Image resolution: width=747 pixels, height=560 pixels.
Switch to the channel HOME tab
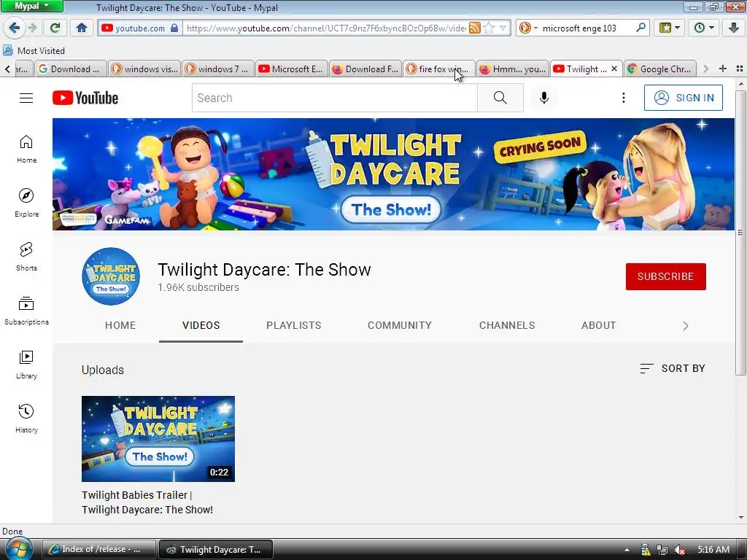pyautogui.click(x=120, y=325)
